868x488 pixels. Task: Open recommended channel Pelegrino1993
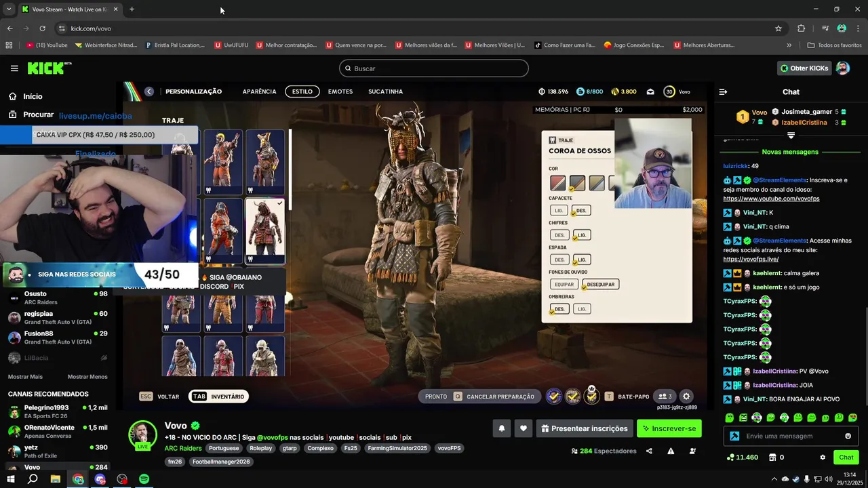point(58,411)
